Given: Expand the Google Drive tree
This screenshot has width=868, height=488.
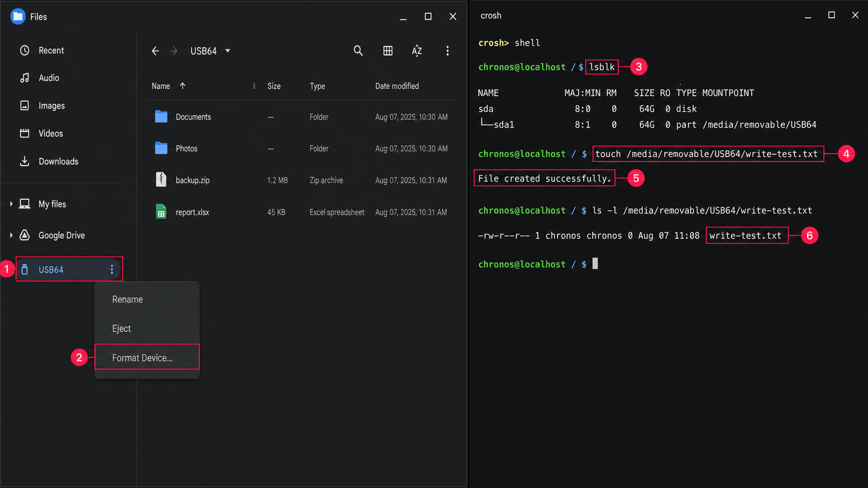Looking at the screenshot, I should coord(11,235).
